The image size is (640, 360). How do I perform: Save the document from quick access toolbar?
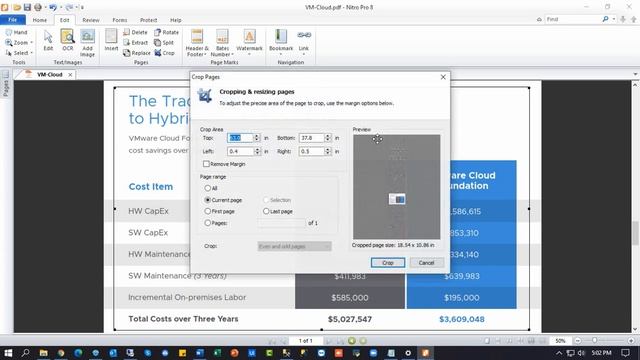click(27, 7)
